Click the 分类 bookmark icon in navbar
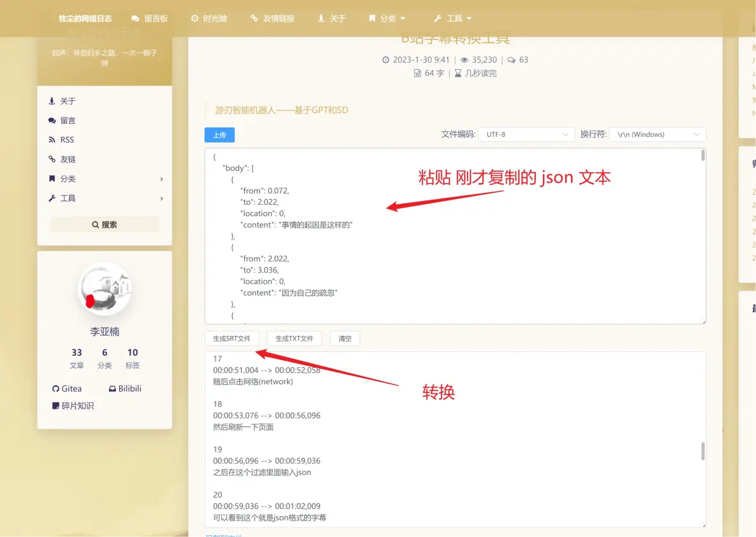Screen dimensions: 756x537 pyautogui.click(x=372, y=18)
